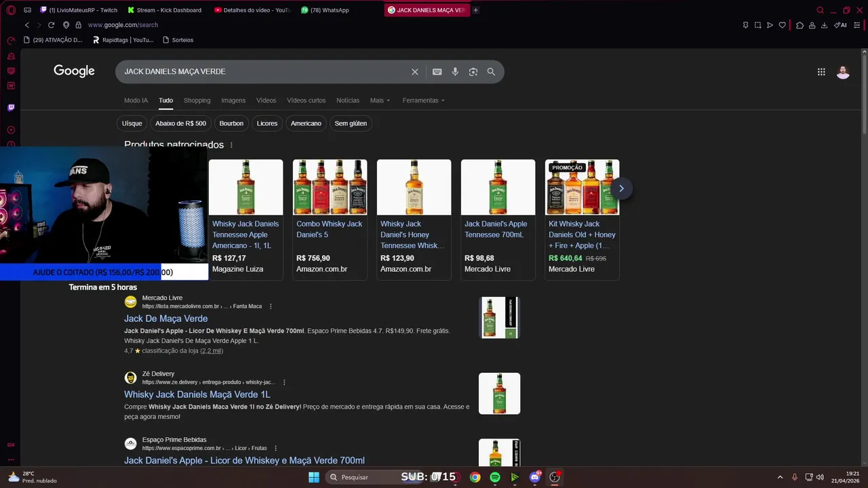Go to Google homepage via logo
The image size is (868, 488).
point(74,71)
